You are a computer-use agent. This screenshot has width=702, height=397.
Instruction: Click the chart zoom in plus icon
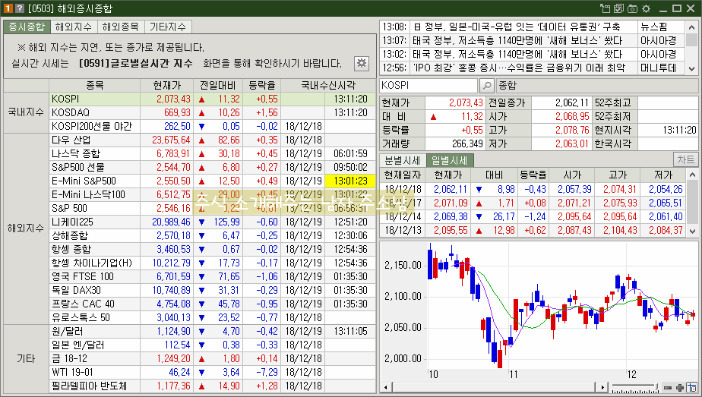pos(680,388)
